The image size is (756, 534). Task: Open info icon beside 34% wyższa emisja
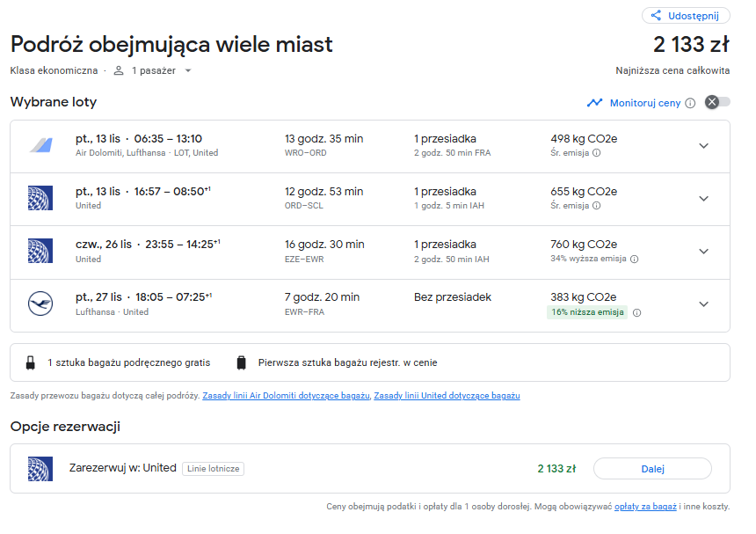click(x=635, y=259)
